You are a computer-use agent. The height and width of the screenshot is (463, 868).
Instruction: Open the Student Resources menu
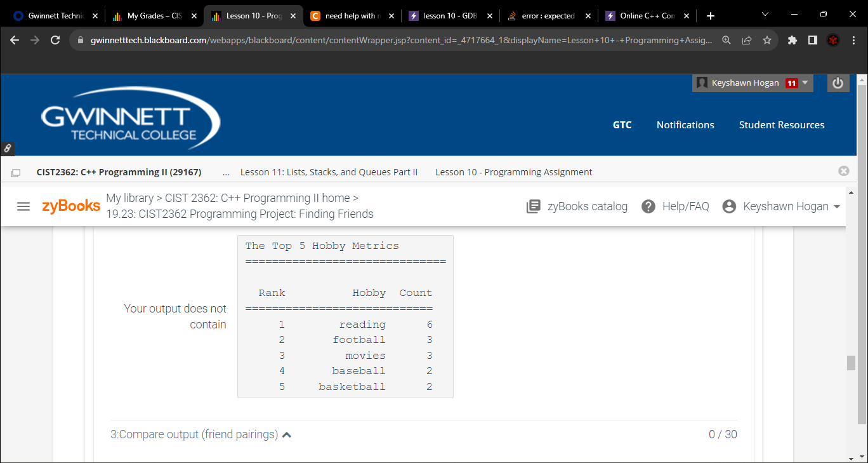tap(782, 124)
